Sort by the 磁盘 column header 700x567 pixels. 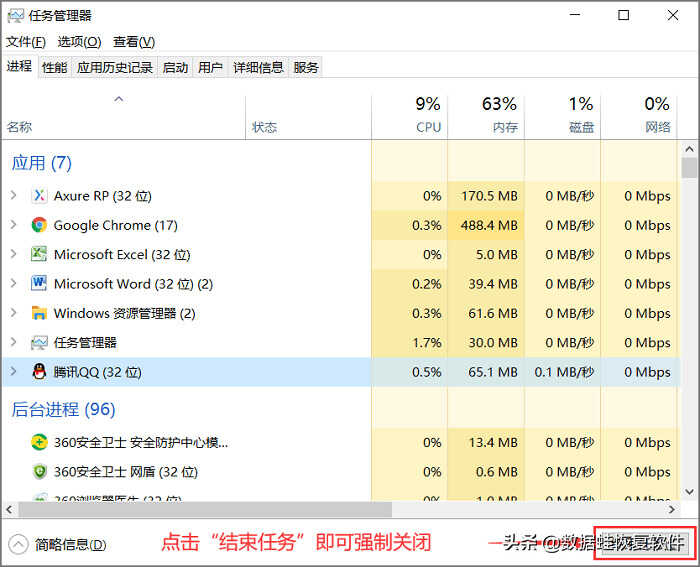coord(562,118)
